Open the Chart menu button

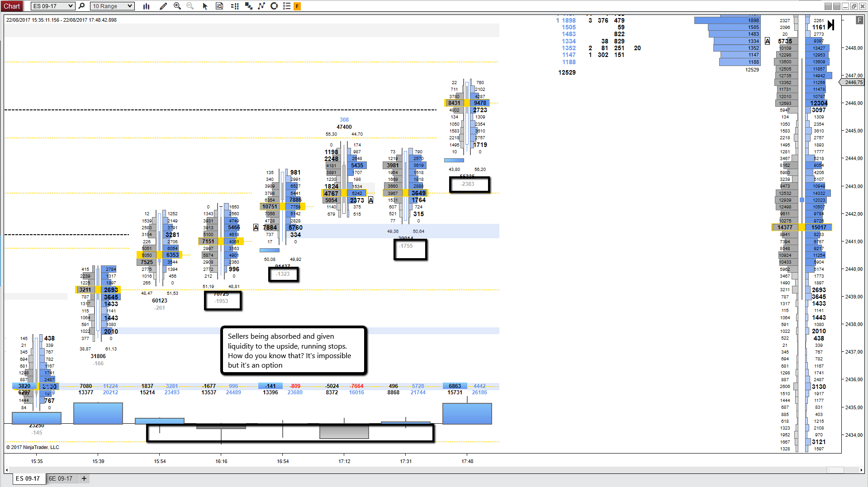coord(12,6)
